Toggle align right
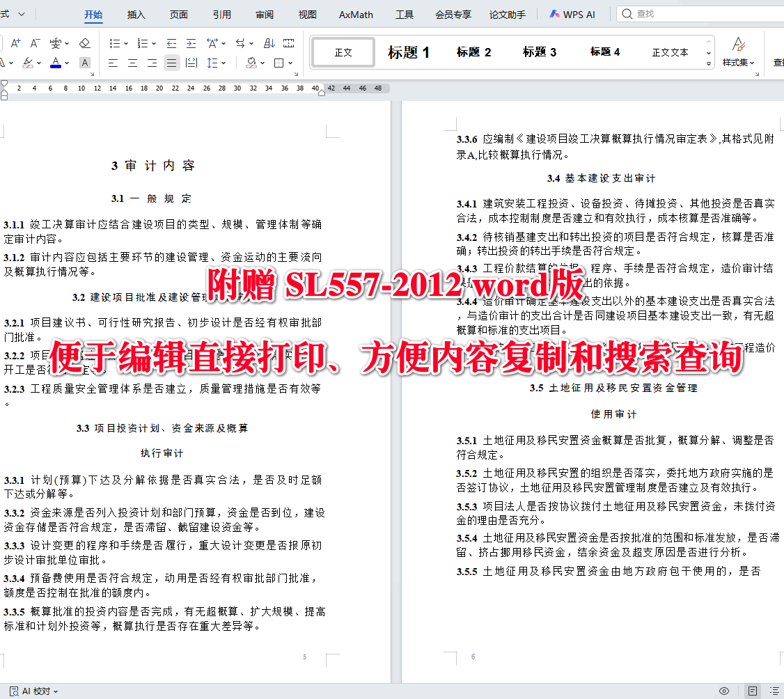 152,63
